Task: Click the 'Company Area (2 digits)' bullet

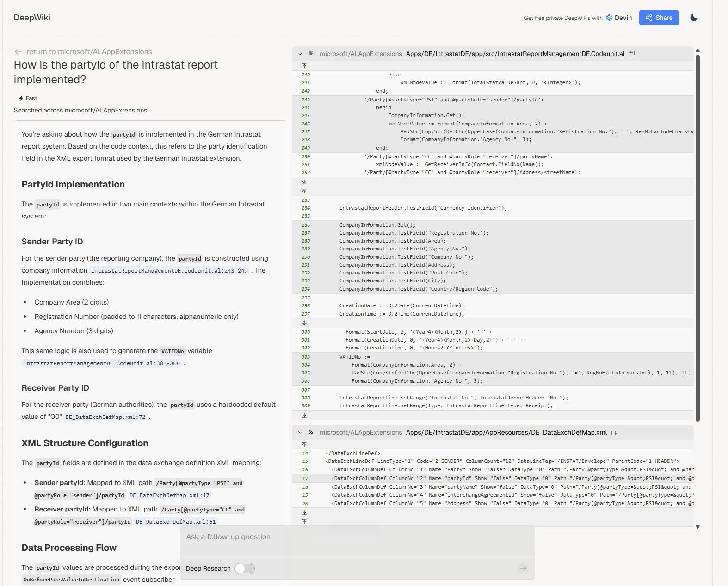Action: coord(72,302)
